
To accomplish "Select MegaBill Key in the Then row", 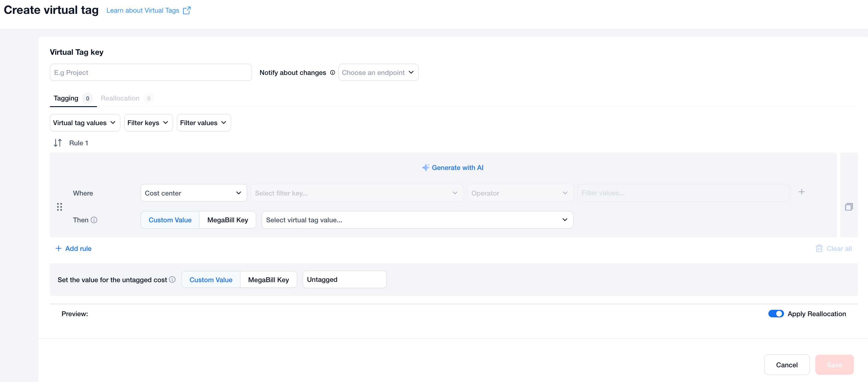I will click(x=228, y=220).
